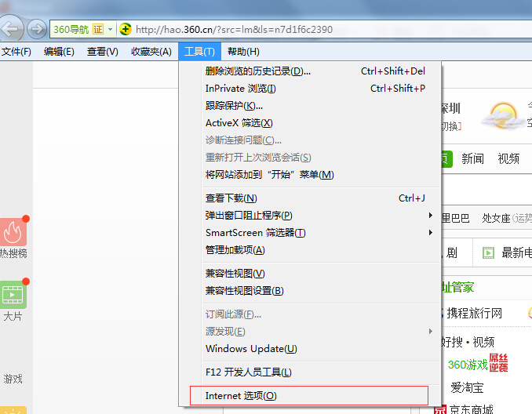Open the 帮助(H) menu
This screenshot has height=414, width=532.
[x=243, y=52]
